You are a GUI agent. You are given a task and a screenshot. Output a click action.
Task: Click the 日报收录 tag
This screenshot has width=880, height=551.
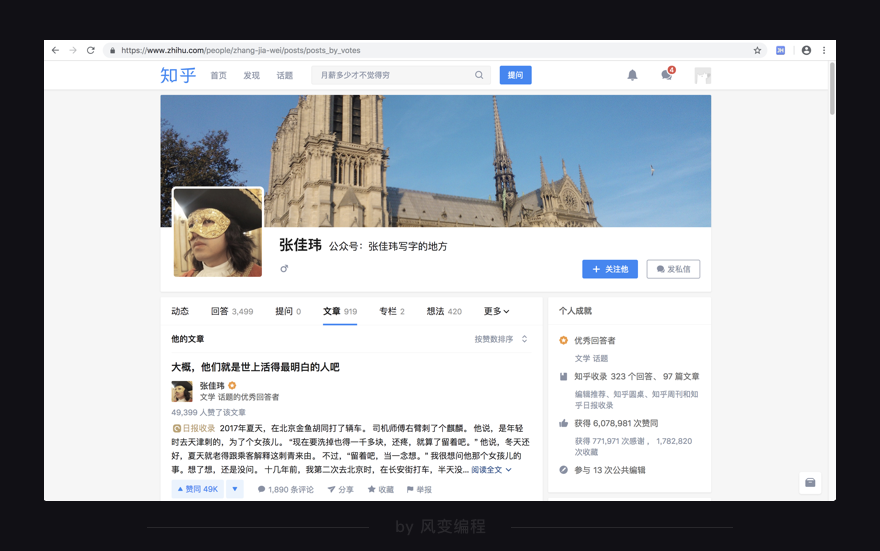click(x=194, y=428)
